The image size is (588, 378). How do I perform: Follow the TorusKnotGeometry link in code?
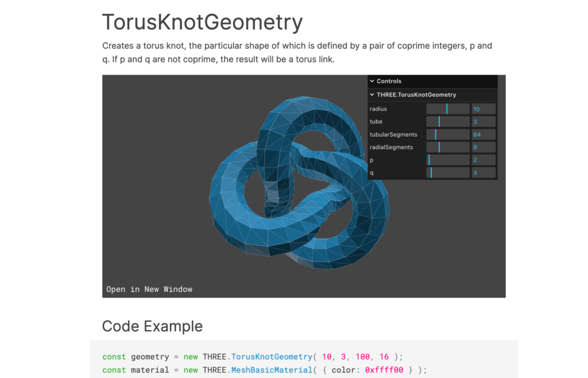[x=272, y=357]
